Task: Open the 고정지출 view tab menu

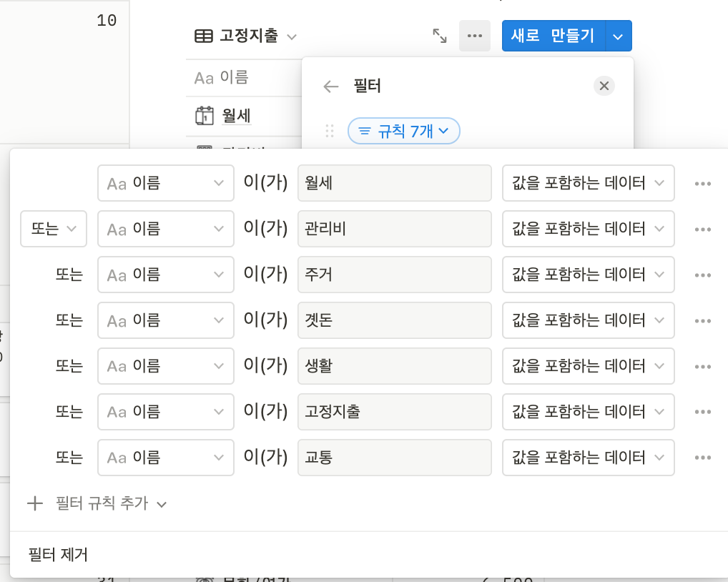Action: click(x=246, y=36)
